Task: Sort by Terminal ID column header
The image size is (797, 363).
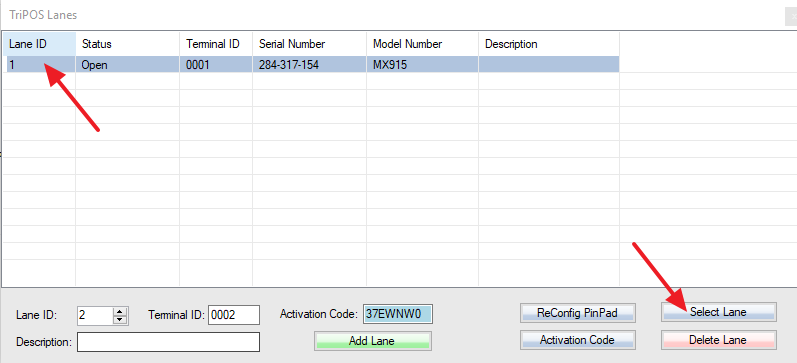Action: pos(216,44)
